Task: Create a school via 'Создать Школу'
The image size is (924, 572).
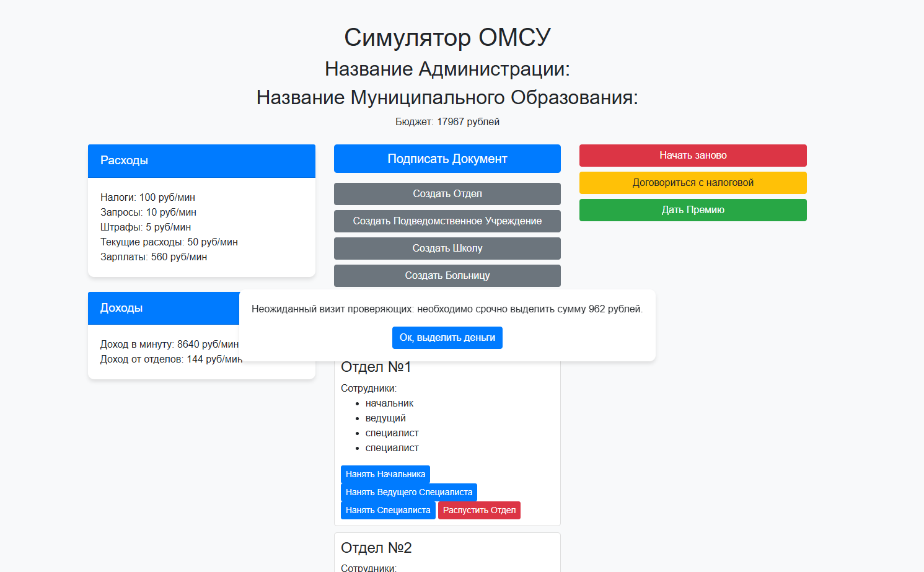Action: [x=447, y=248]
